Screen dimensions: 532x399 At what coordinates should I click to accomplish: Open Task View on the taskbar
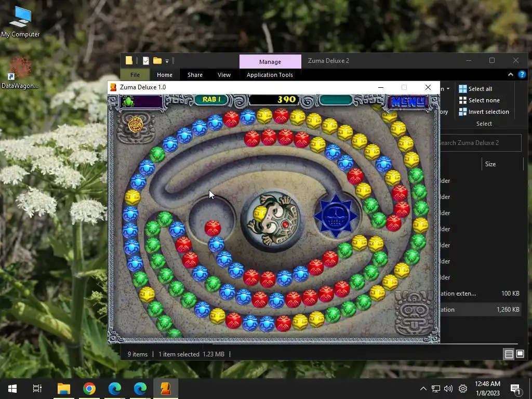tap(37, 389)
